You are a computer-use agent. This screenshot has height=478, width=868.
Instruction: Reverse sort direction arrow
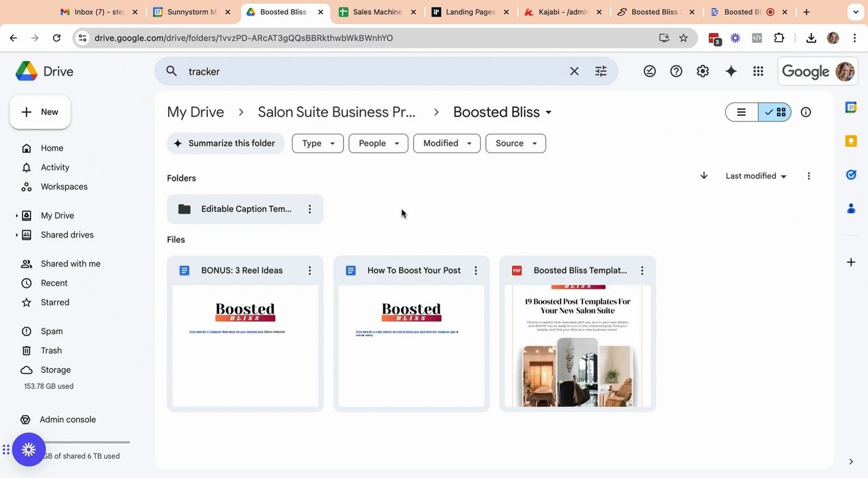(x=703, y=175)
